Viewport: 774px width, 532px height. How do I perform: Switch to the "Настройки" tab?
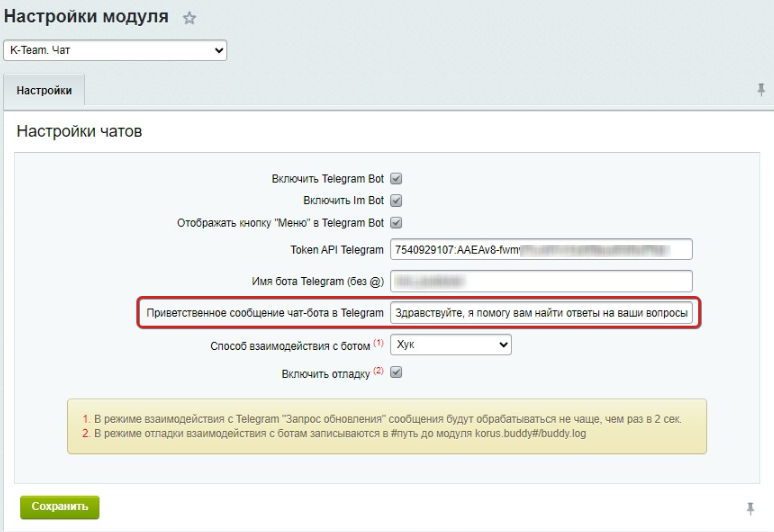coord(44,90)
